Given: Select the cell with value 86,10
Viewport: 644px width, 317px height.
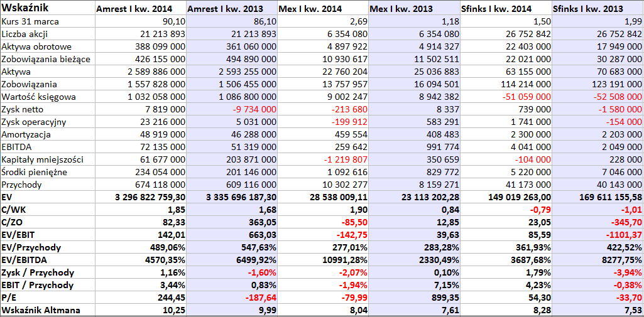Looking at the screenshot, I should click(232, 22).
